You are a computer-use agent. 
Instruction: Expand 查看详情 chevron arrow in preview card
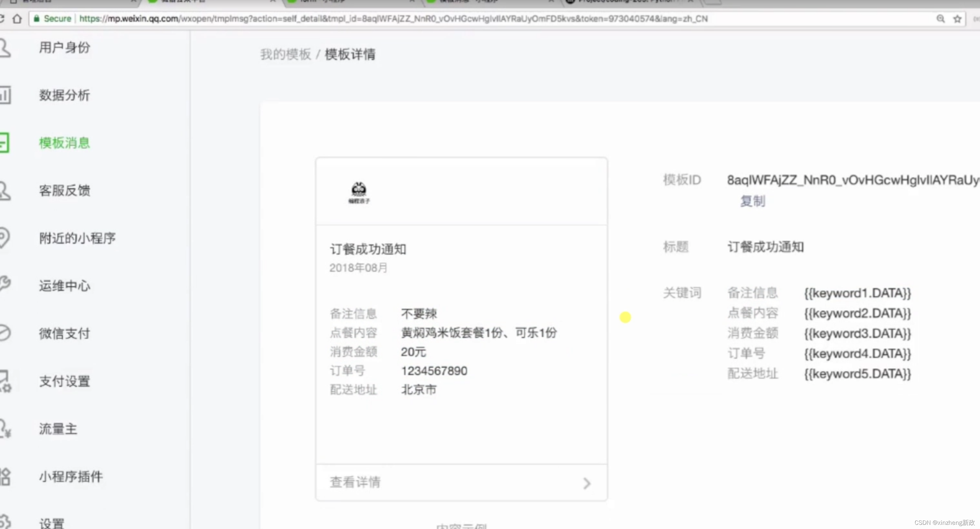(x=587, y=483)
